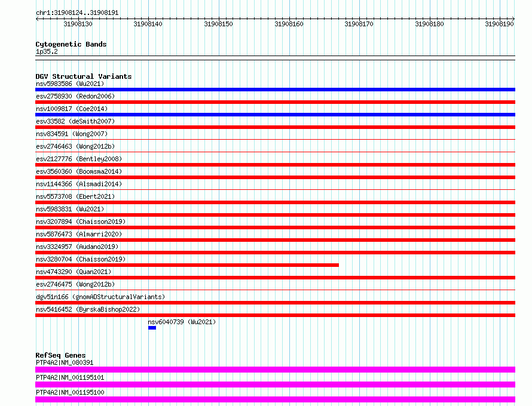Select the nsv834591 (Wong2007) label
Screen dimensions: 532x406
(x=72, y=134)
